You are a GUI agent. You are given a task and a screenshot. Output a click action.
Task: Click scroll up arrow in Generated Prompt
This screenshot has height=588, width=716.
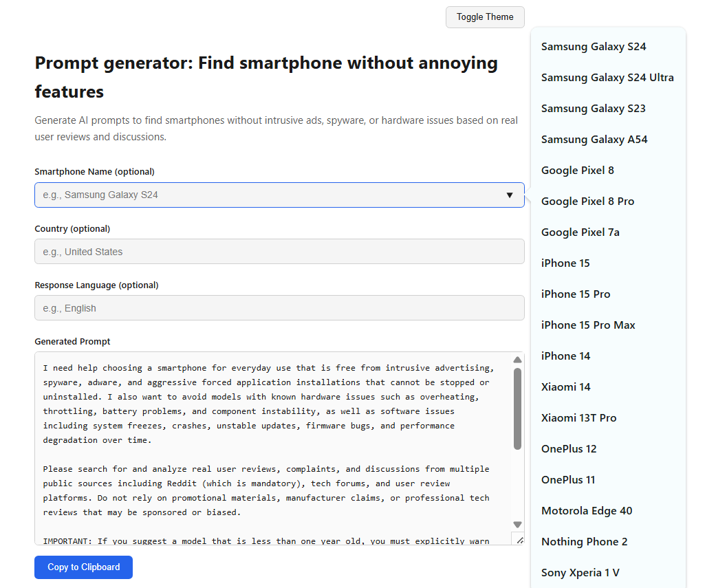click(x=517, y=360)
